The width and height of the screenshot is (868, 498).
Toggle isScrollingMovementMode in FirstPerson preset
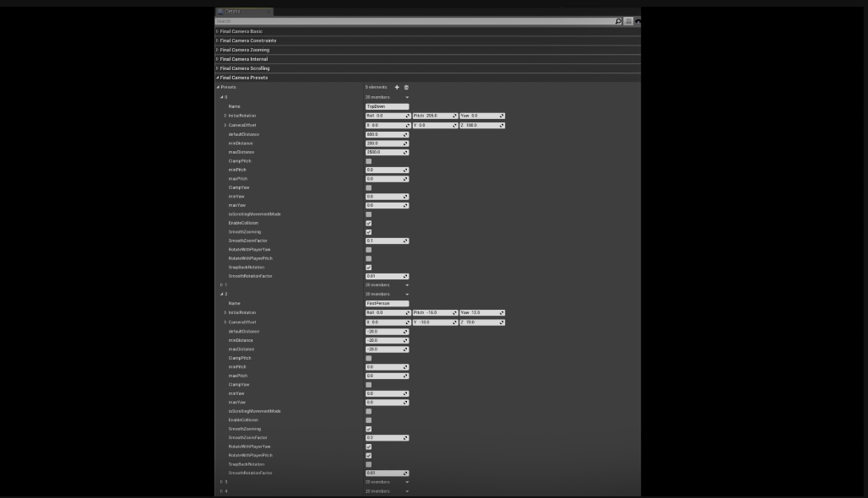pos(369,411)
